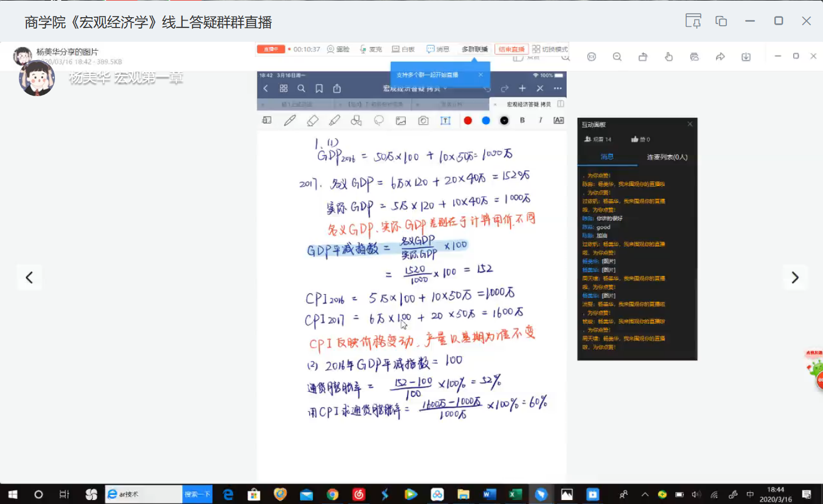Image resolution: width=823 pixels, height=504 pixels.
Task: Download the image with save icon
Action: [x=746, y=57]
